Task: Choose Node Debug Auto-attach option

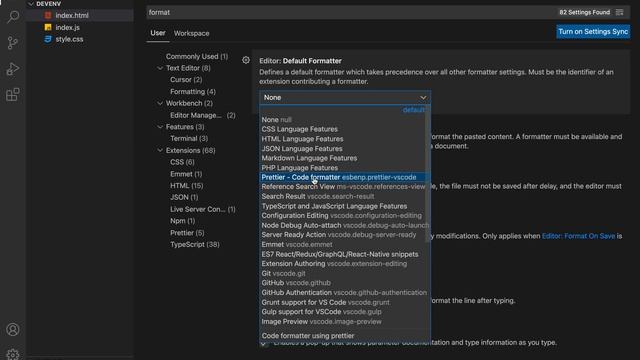Action: [343, 225]
